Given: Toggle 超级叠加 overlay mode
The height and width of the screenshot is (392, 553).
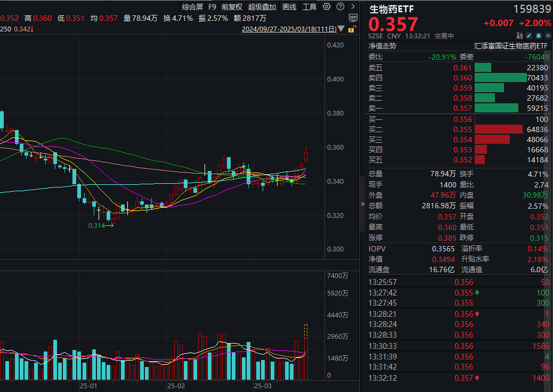Looking at the screenshot, I should coord(261,6).
